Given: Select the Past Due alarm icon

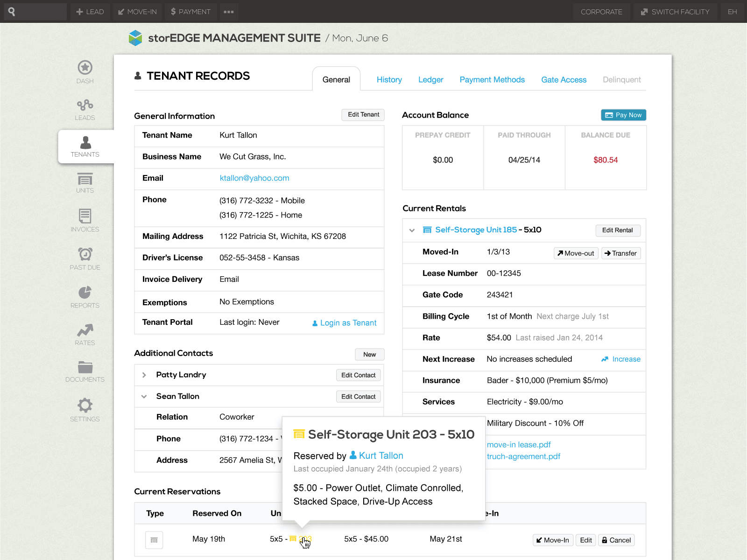Looking at the screenshot, I should [85, 259].
